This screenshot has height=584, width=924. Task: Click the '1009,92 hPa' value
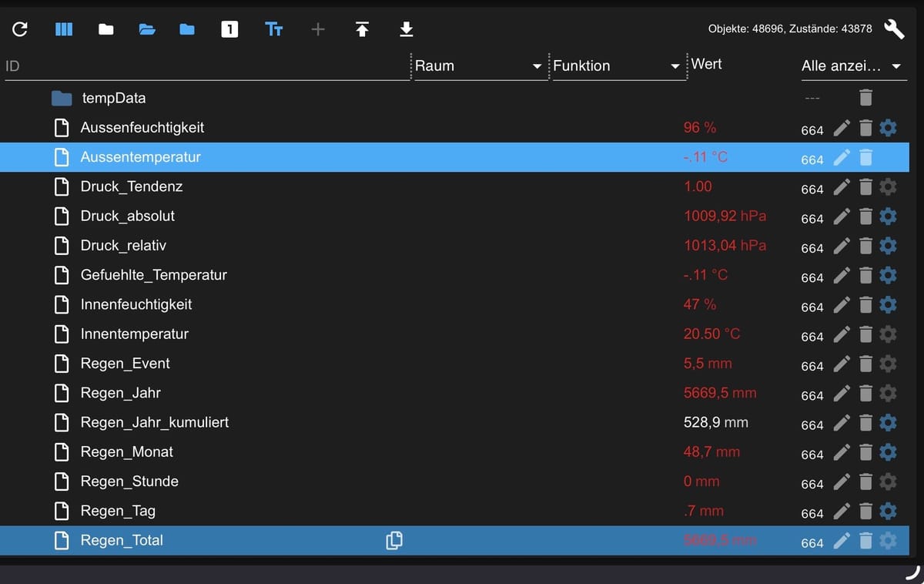725,216
